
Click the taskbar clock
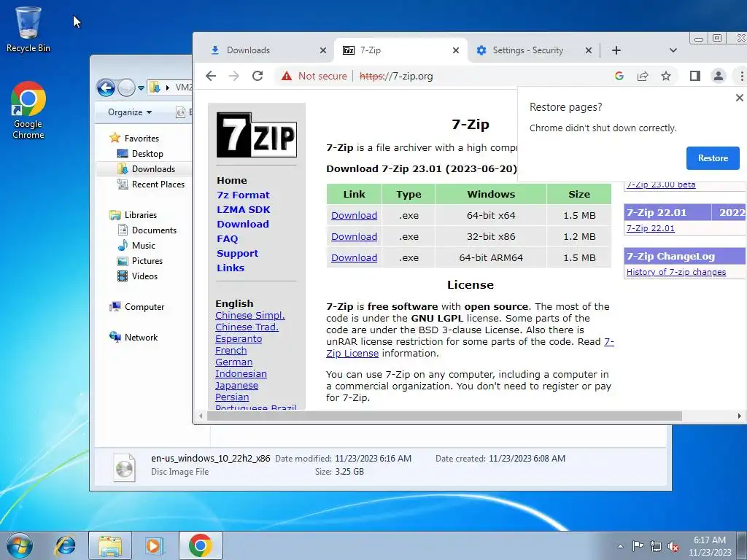point(710,546)
